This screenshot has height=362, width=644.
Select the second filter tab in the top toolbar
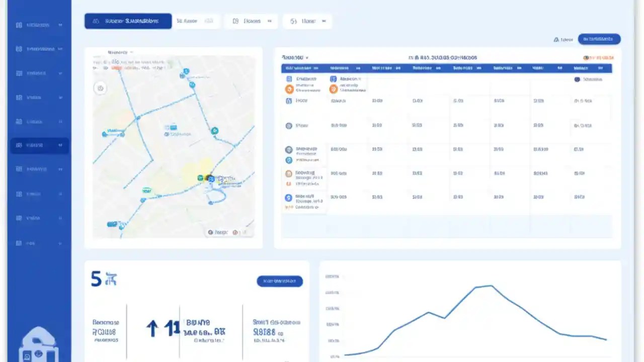click(x=196, y=21)
